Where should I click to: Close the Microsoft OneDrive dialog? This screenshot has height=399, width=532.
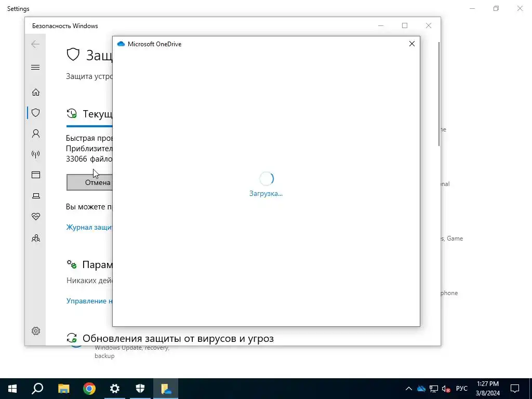pos(412,44)
